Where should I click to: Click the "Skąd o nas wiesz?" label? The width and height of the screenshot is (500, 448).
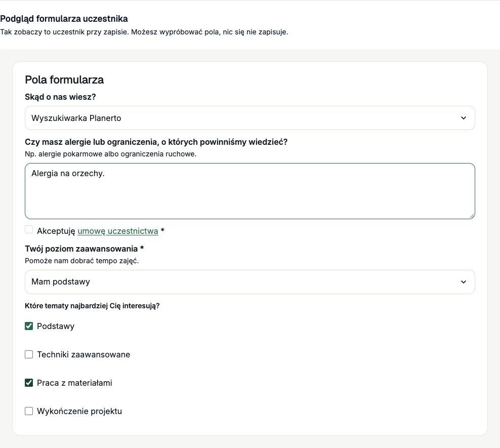tap(60, 97)
